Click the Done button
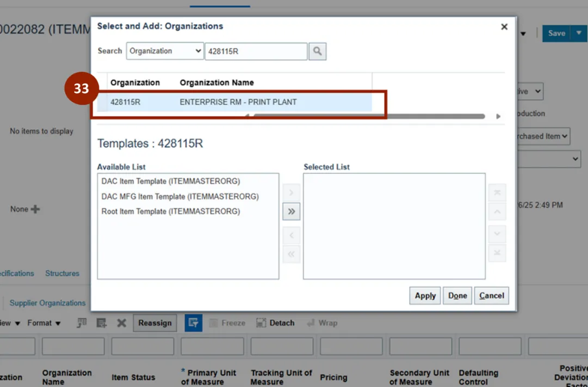This screenshot has height=387, width=588. point(457,296)
